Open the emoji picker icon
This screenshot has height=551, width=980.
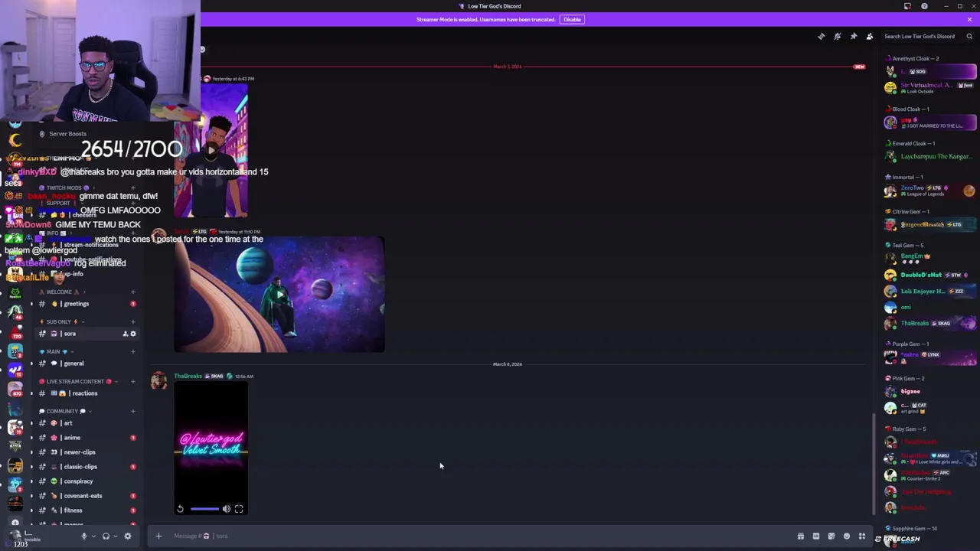pyautogui.click(x=846, y=536)
